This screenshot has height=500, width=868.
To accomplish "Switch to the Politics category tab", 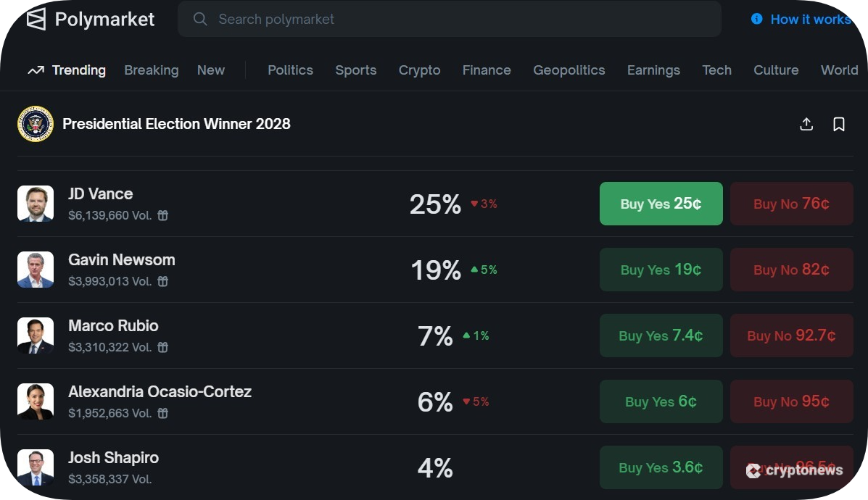I will [290, 70].
